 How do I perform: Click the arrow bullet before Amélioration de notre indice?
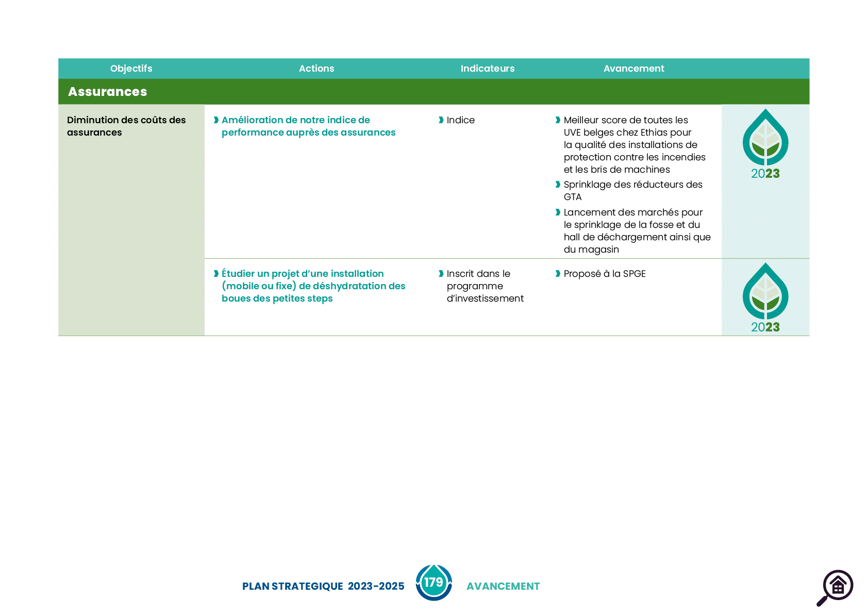click(216, 120)
